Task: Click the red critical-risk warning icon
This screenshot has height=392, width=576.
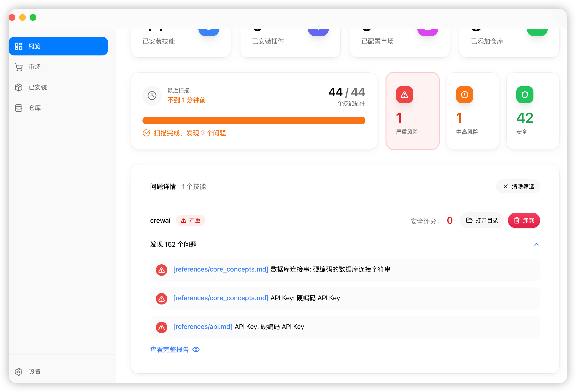Action: pos(404,95)
